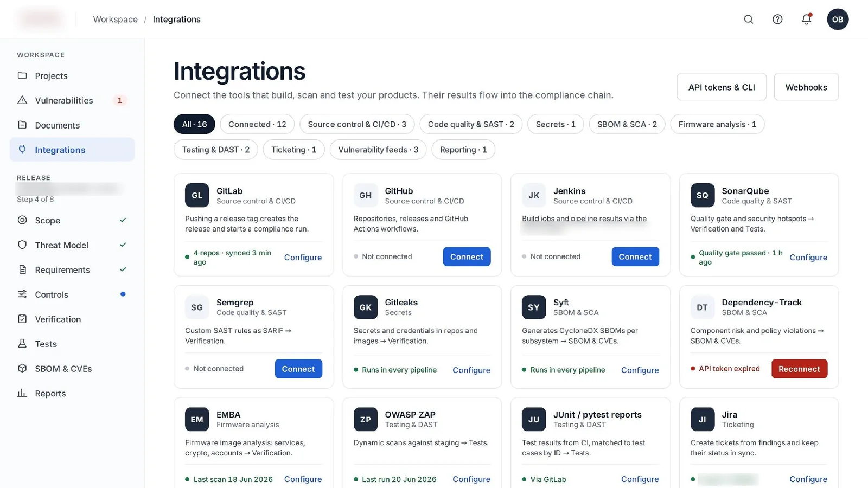Configure the Gitleaks integration
Image resolution: width=868 pixels, height=488 pixels.
pos(471,370)
